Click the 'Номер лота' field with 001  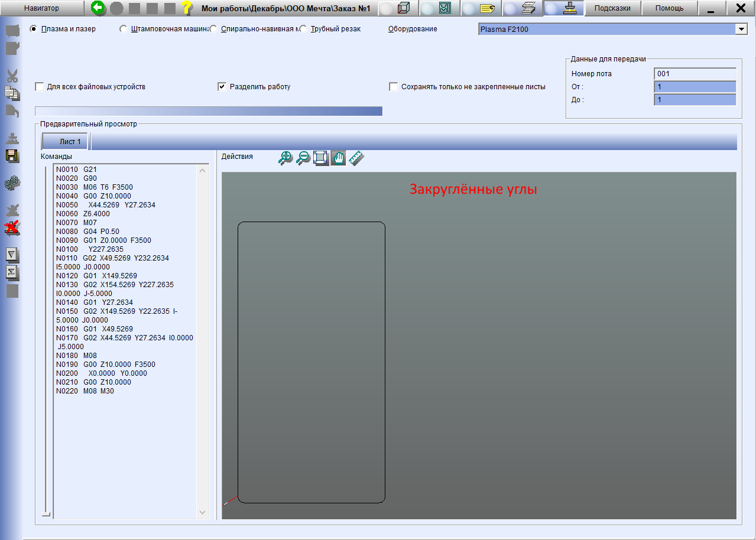click(x=695, y=74)
